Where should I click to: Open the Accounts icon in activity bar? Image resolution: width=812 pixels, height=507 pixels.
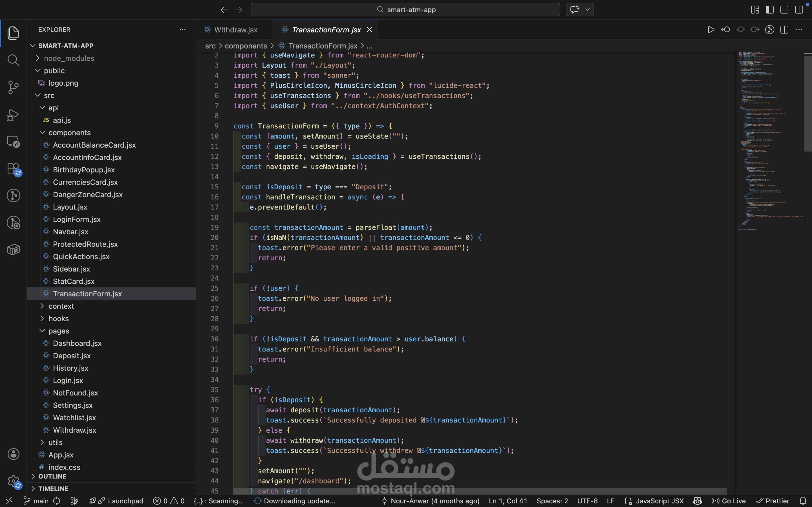13,454
